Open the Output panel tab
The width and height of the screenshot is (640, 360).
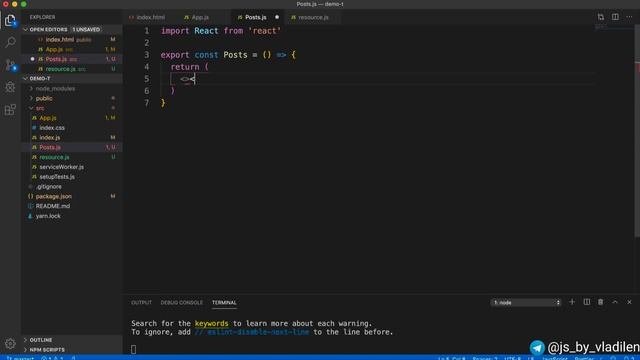point(141,302)
